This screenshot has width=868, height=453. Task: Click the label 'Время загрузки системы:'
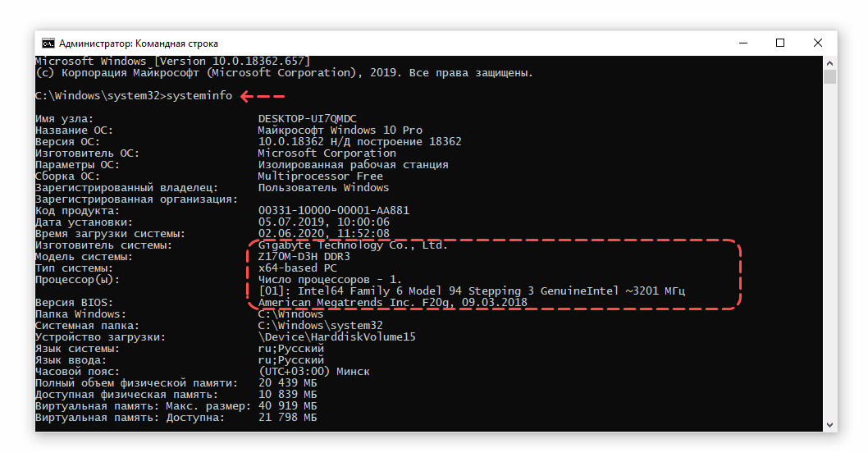click(110, 234)
